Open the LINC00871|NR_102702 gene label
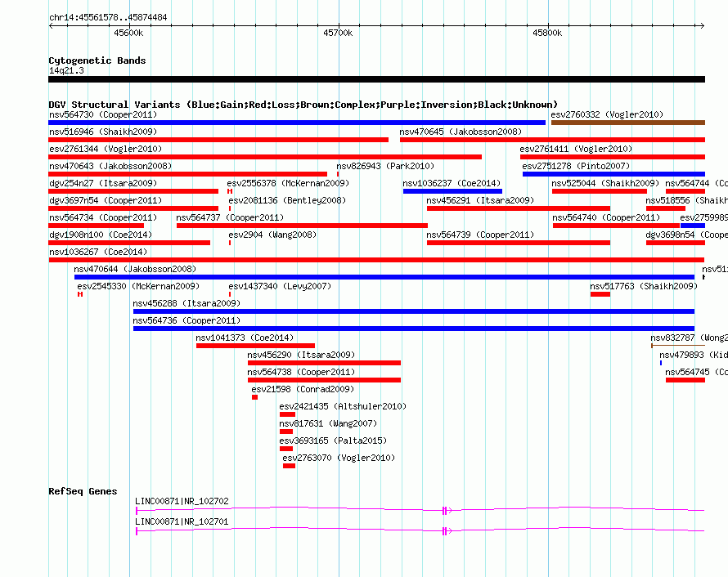The width and height of the screenshot is (728, 577). [x=182, y=501]
